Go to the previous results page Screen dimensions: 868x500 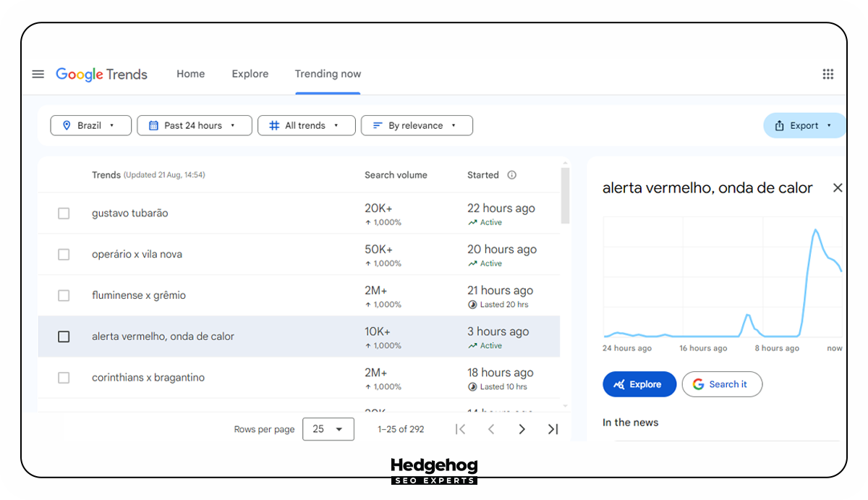coord(491,429)
